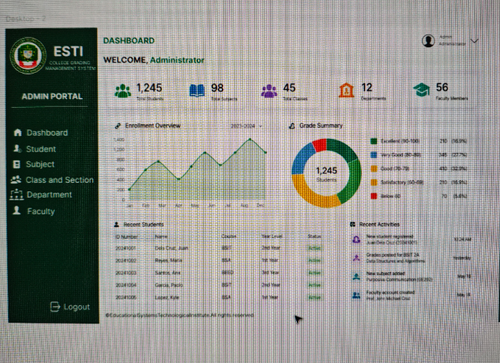Open the Subject menu label
Screen dimensions: 500x363
(x=40, y=164)
